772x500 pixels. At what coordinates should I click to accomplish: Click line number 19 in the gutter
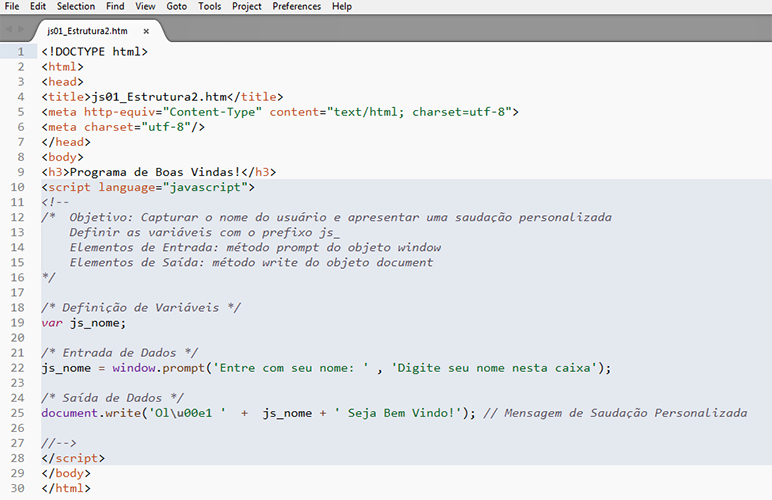click(x=18, y=323)
